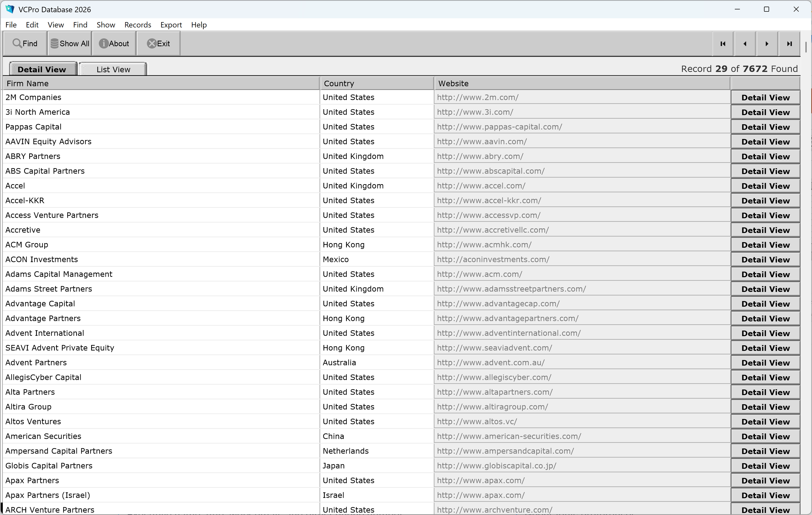The height and width of the screenshot is (515, 812).
Task: Click the Firm Name column header
Action: [161, 83]
